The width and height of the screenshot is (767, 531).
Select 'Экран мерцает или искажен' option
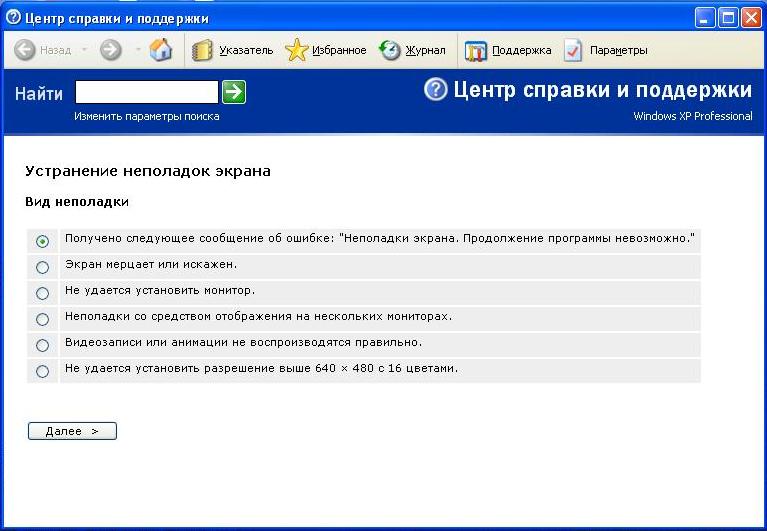[43, 267]
